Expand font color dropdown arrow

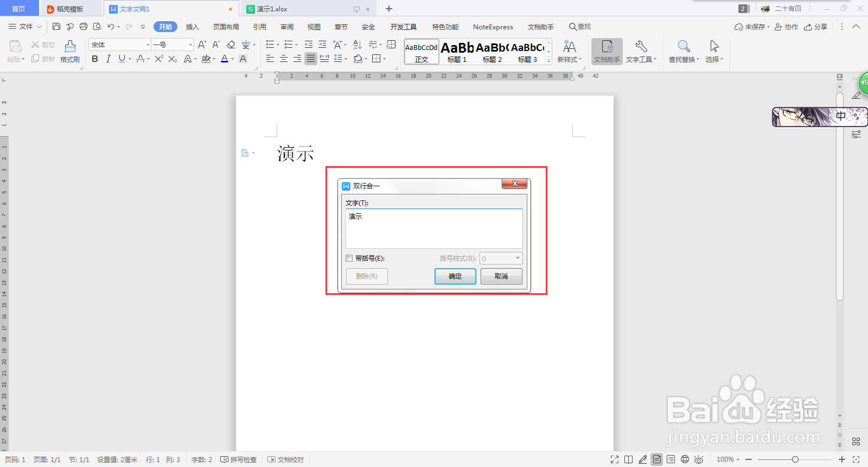pos(233,59)
